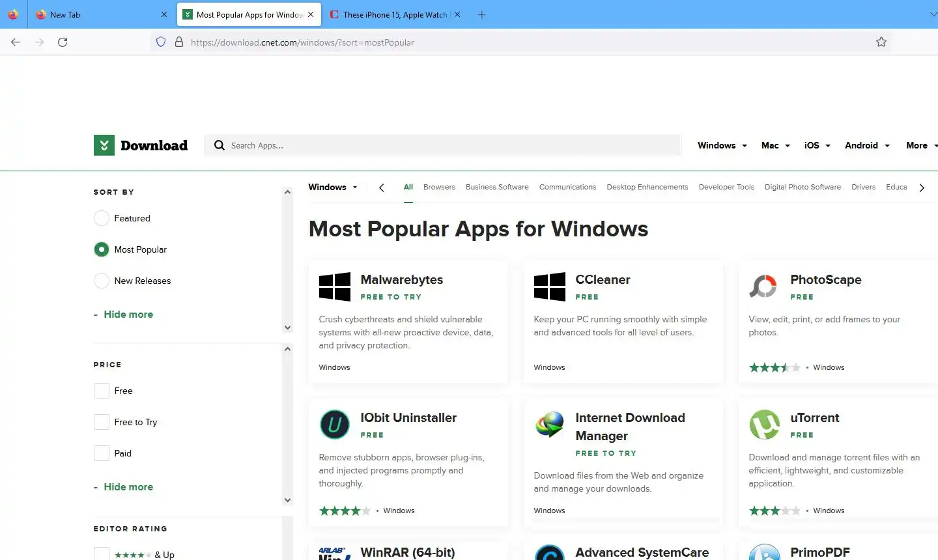
Task: Open the More dropdown menu
Action: click(x=922, y=145)
